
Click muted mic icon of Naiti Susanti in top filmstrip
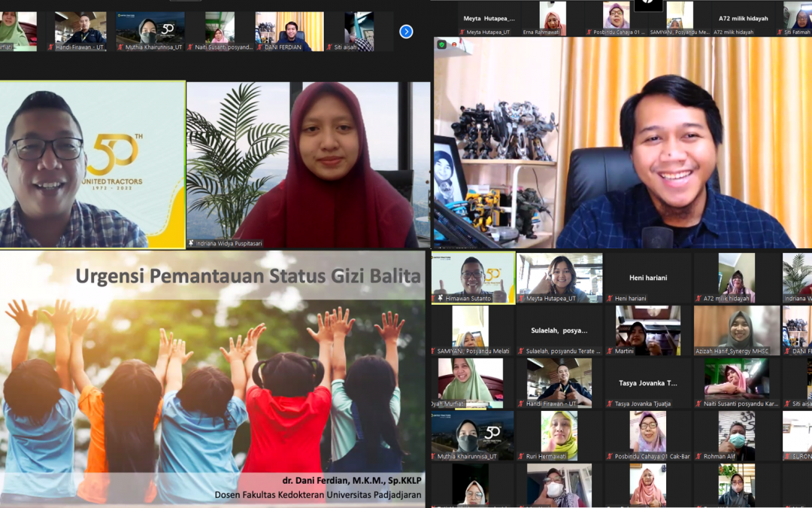coord(190,47)
